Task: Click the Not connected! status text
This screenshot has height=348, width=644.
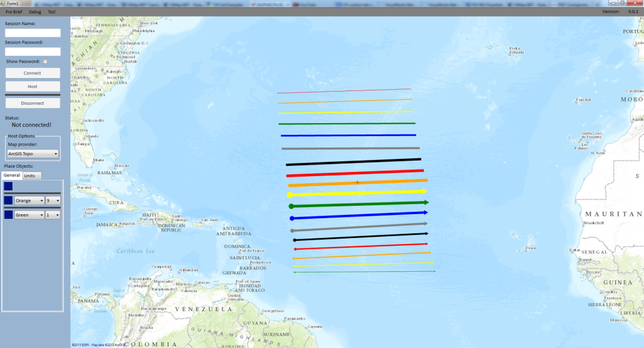Action: pyautogui.click(x=32, y=125)
